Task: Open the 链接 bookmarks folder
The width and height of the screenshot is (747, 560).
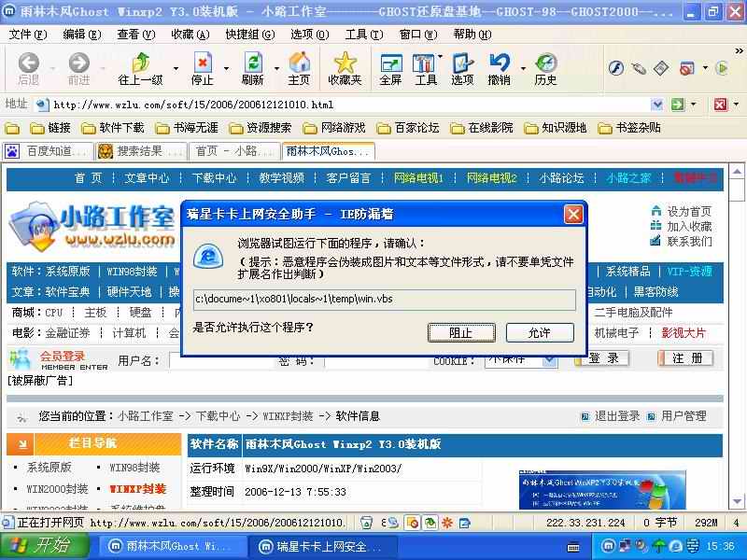Action: pyautogui.click(x=50, y=128)
